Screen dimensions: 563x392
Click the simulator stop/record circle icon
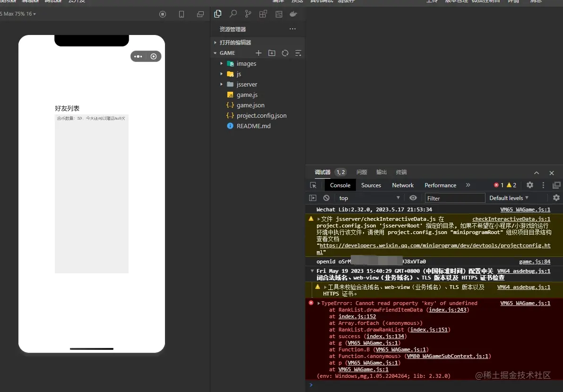pos(163,14)
